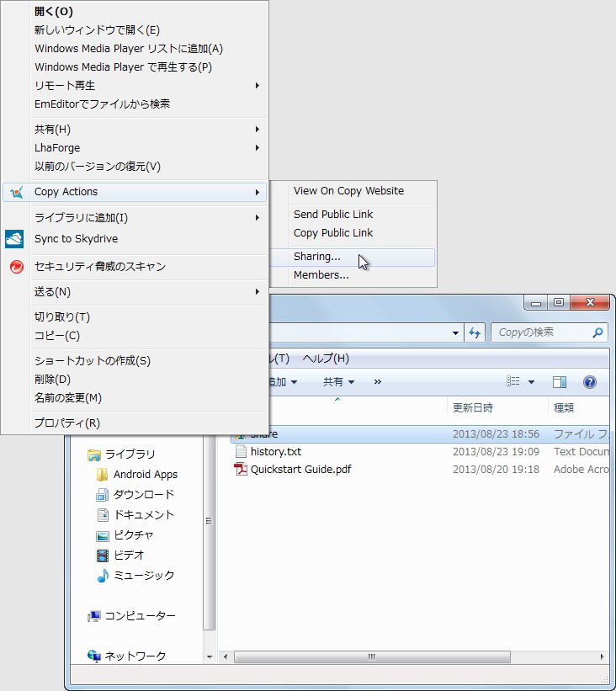The height and width of the screenshot is (691, 616).
Task: Click the date 2013/08/23 19:09
Action: [496, 452]
